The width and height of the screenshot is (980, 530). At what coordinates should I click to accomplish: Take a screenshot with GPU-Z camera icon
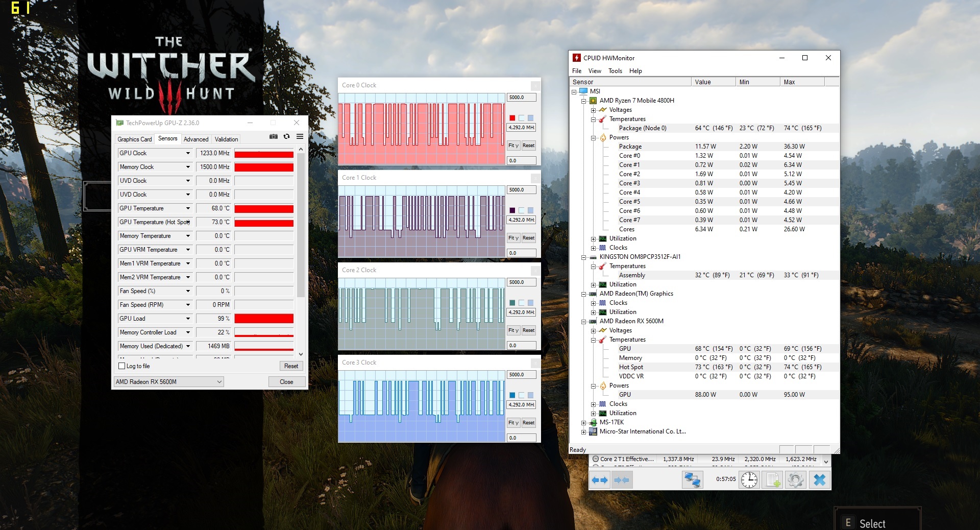tap(274, 137)
